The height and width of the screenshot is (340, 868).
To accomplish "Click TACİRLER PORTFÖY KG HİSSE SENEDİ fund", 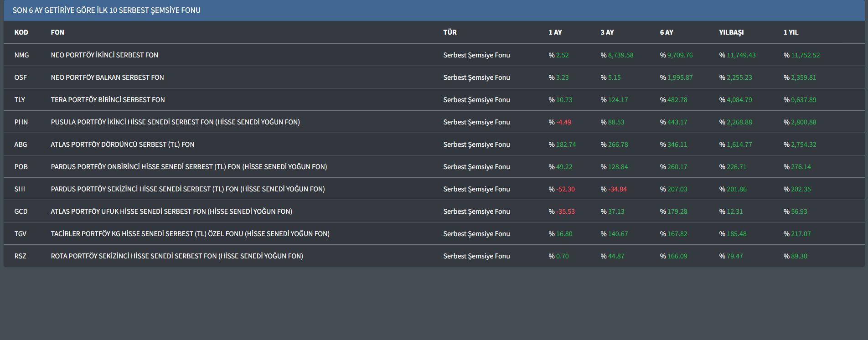I will (x=190, y=234).
